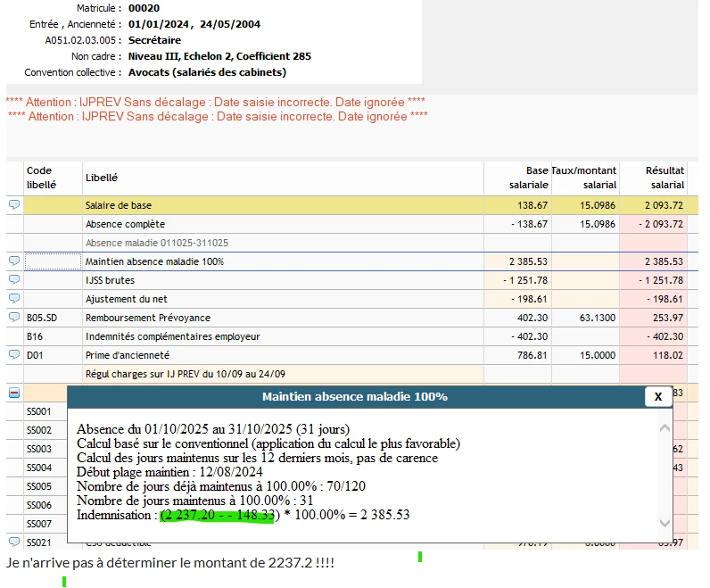The width and height of the screenshot is (710, 588).
Task: Open comment bubble on Maintien absence maladie row
Action: tap(14, 261)
